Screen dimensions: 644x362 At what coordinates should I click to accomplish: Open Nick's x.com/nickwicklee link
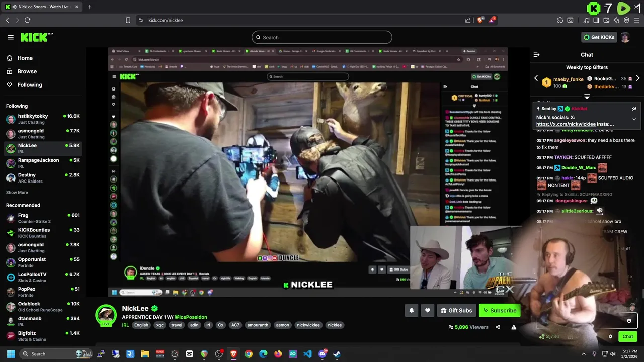[x=566, y=124]
